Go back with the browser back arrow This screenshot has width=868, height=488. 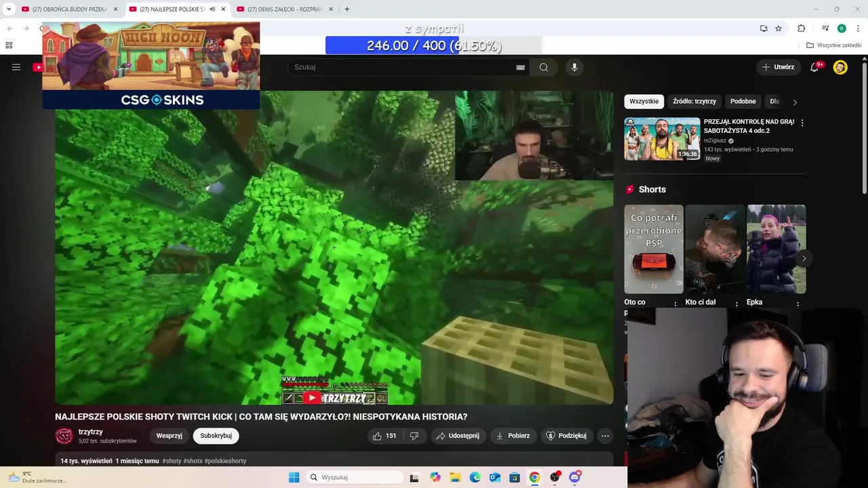(x=9, y=28)
